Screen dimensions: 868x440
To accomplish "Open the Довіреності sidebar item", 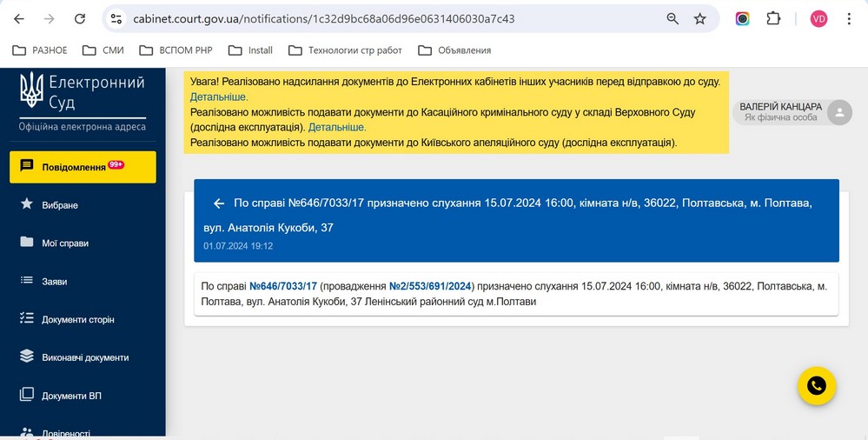I will [x=66, y=432].
